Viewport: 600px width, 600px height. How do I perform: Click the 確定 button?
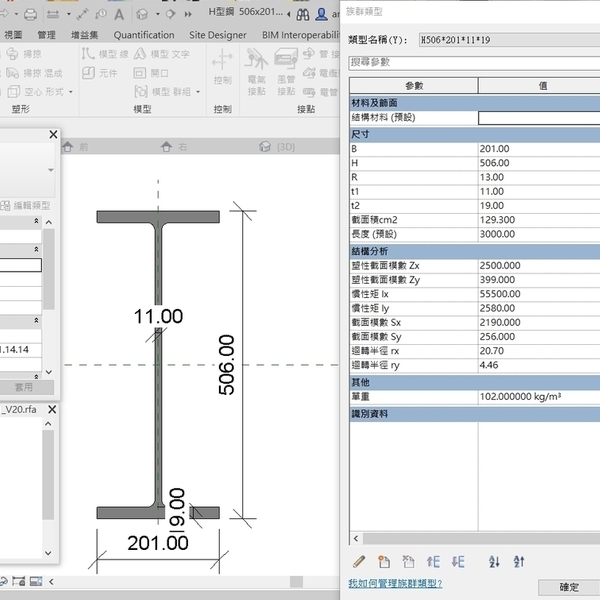coord(568,588)
